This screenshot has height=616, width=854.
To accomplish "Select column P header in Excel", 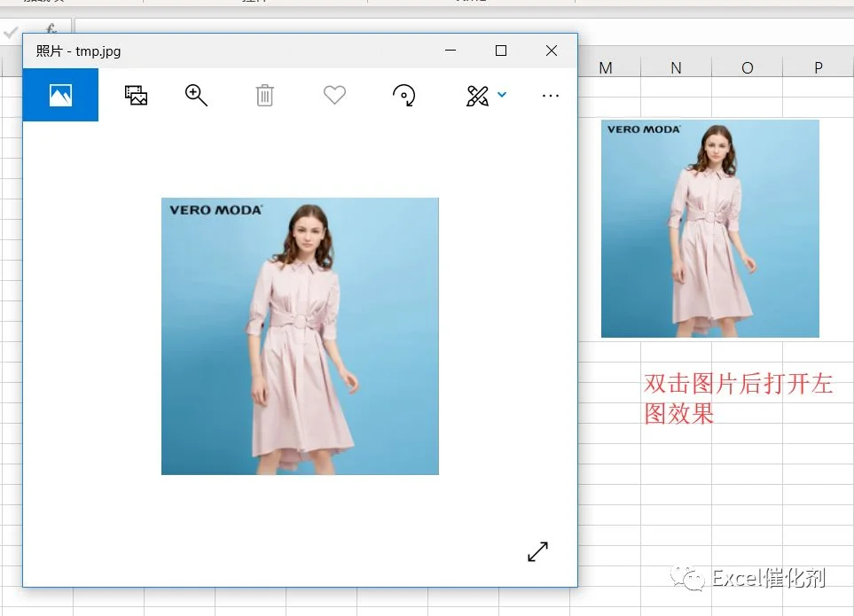I will coord(818,68).
